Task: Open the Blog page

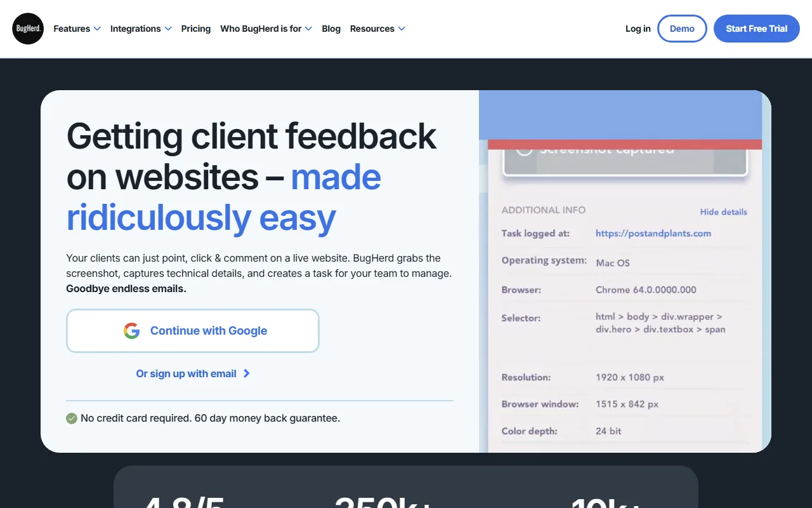Action: pyautogui.click(x=331, y=29)
